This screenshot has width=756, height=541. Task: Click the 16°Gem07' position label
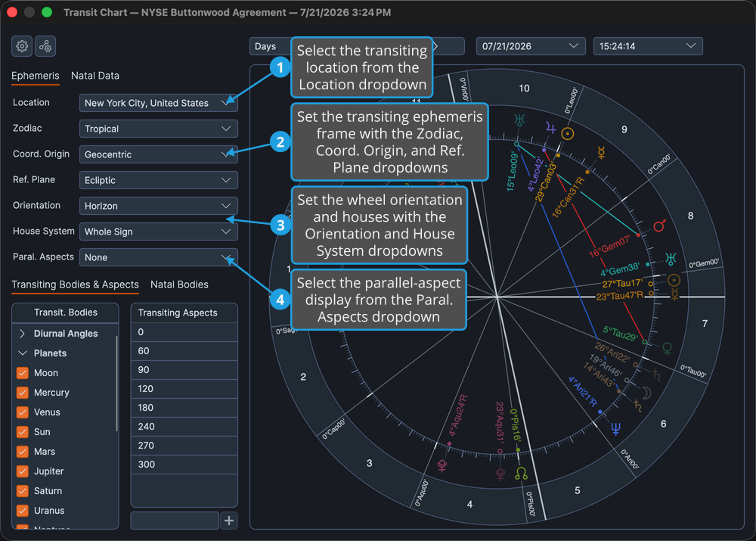609,247
